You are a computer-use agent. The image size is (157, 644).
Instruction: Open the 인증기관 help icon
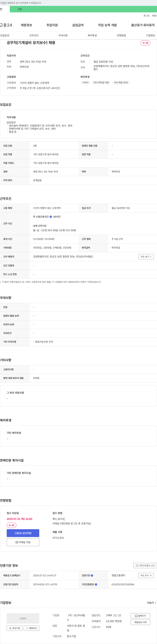(92, 576)
